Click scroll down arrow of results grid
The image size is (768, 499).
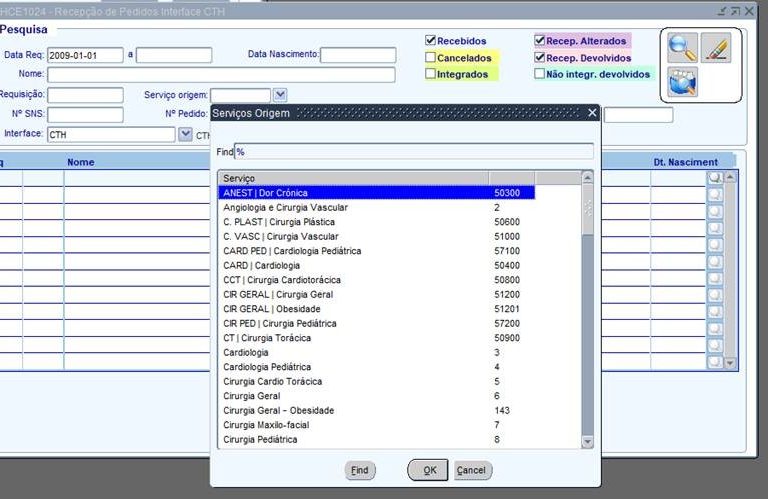(x=729, y=362)
